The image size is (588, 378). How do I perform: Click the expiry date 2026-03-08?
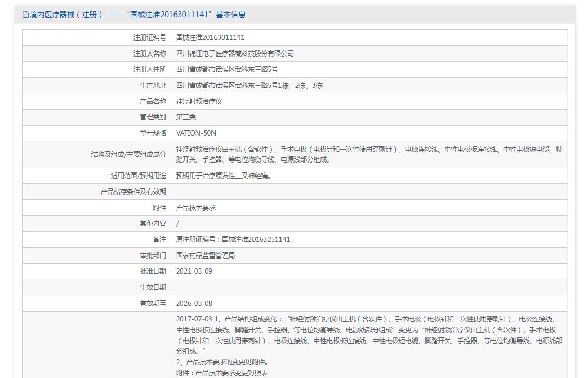(194, 303)
